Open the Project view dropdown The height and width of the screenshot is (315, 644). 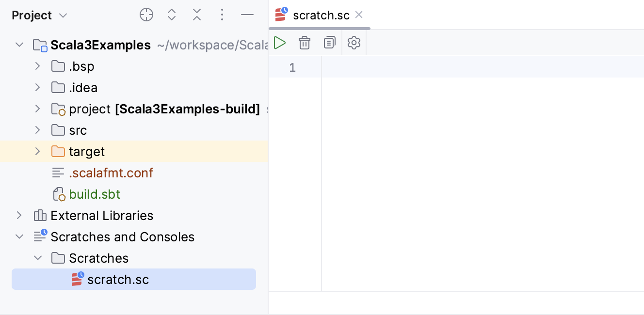[x=40, y=15]
